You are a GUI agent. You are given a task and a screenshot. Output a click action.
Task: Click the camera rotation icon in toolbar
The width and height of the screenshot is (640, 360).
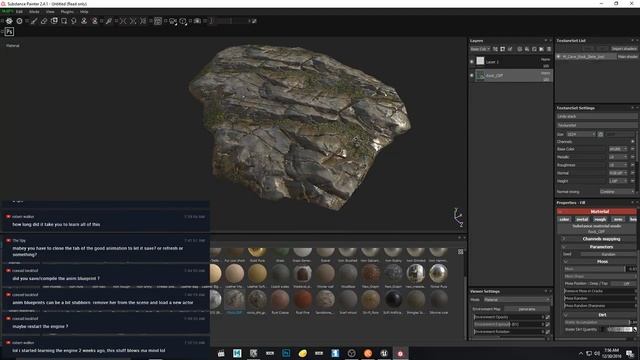tap(173, 21)
